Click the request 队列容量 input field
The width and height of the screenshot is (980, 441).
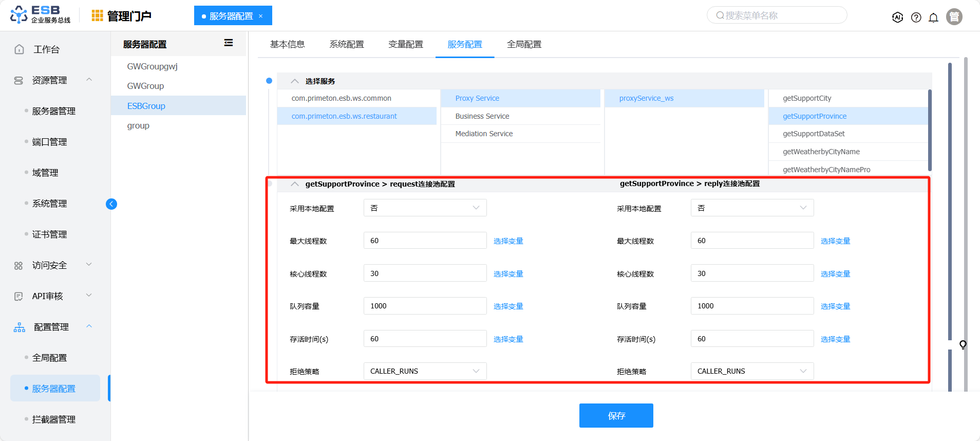point(425,306)
